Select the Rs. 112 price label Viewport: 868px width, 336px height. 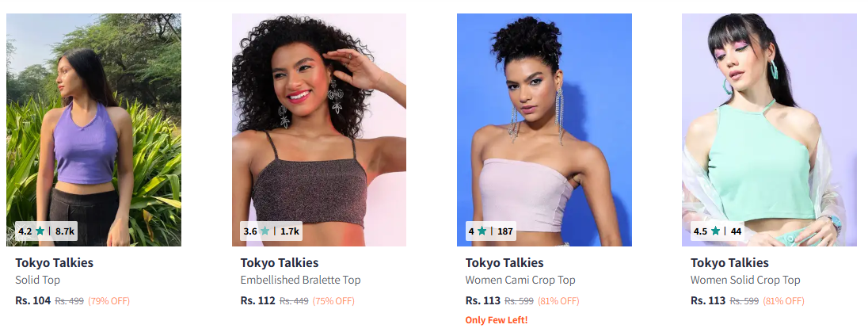pos(258,300)
